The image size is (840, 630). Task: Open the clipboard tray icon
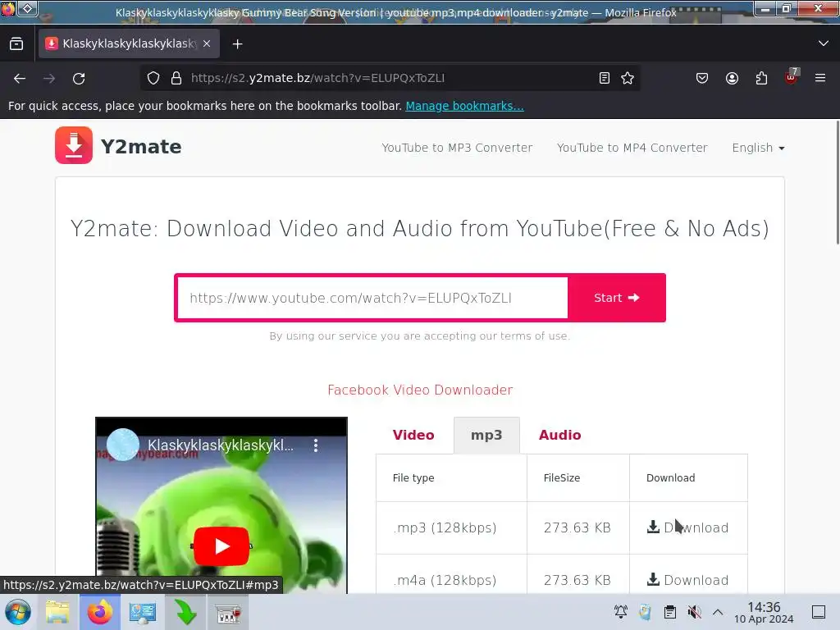pyautogui.click(x=669, y=612)
